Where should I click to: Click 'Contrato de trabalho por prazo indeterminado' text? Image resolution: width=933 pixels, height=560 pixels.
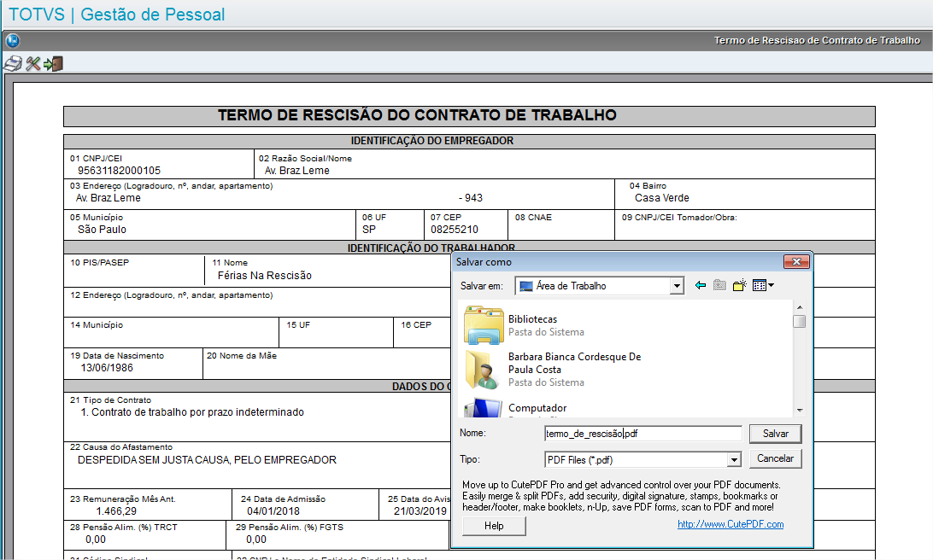click(x=197, y=412)
